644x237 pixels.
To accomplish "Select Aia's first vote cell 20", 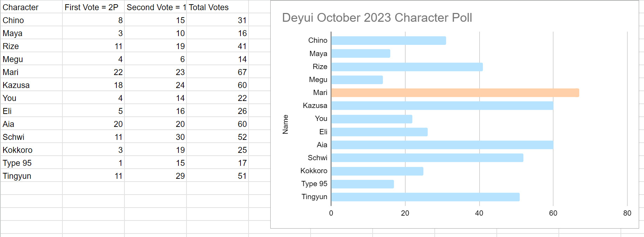I will pos(93,124).
